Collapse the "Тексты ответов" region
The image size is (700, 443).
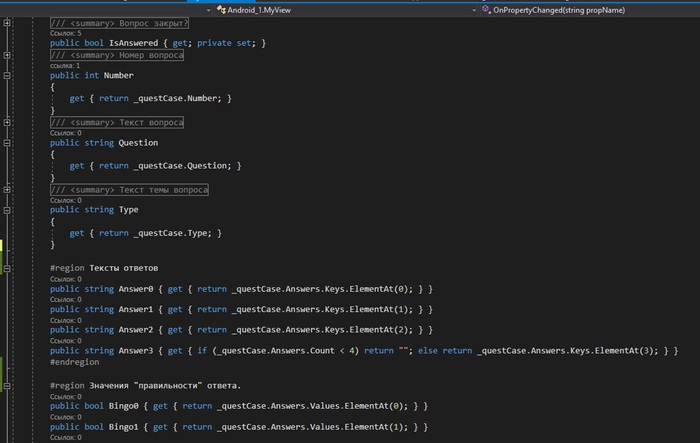7,268
